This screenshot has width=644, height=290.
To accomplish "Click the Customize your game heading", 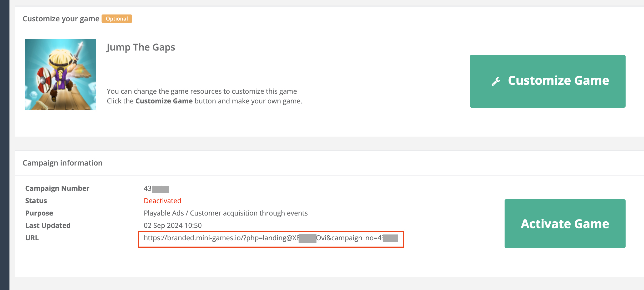I will [61, 19].
